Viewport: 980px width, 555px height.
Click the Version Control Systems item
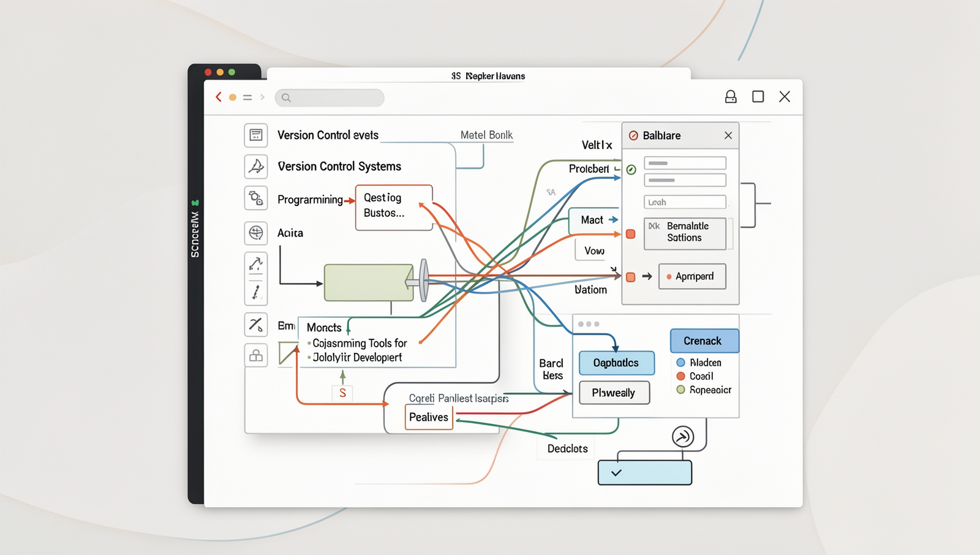339,166
